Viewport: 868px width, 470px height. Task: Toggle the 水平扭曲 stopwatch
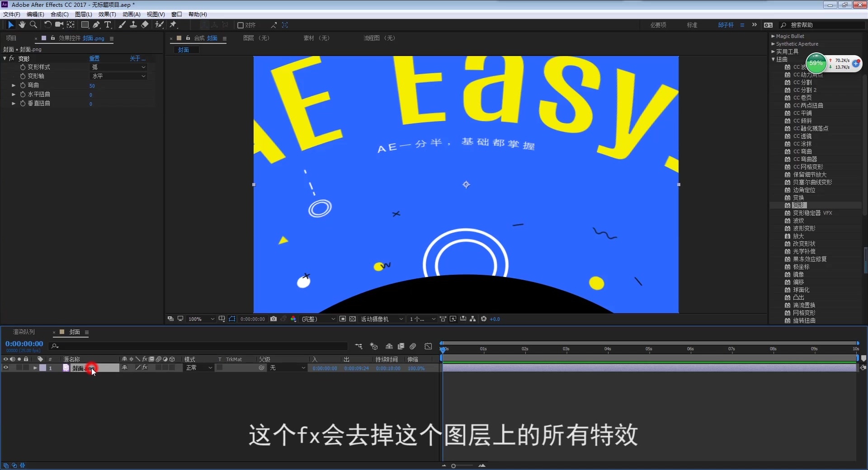coord(23,94)
